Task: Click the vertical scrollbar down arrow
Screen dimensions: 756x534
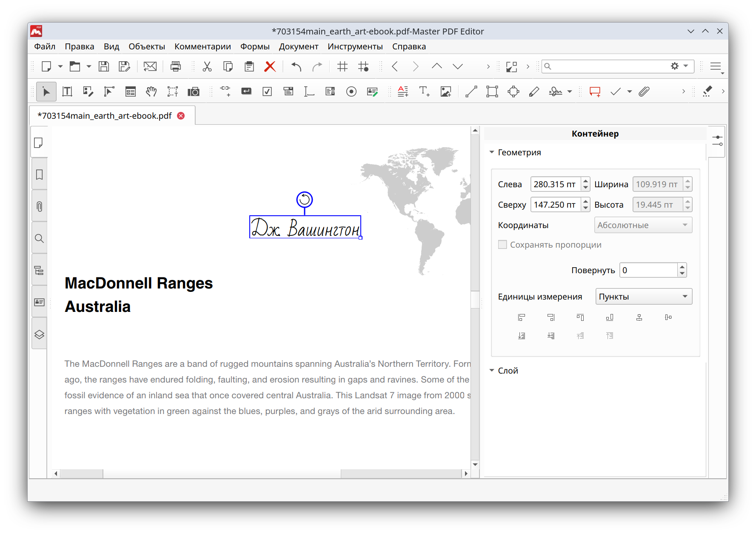Action: click(475, 464)
